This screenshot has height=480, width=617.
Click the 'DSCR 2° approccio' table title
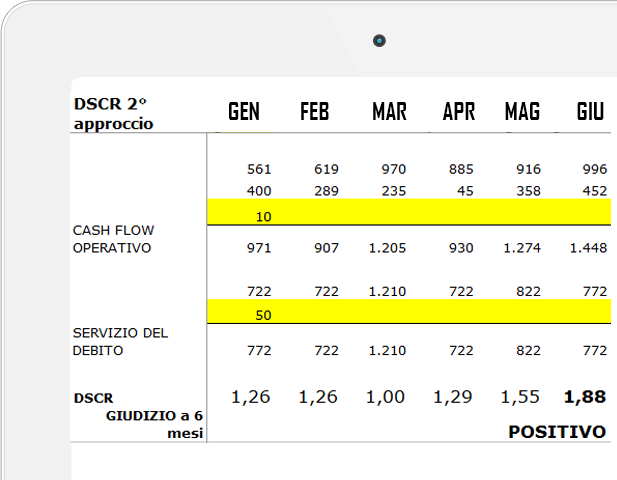point(113,114)
